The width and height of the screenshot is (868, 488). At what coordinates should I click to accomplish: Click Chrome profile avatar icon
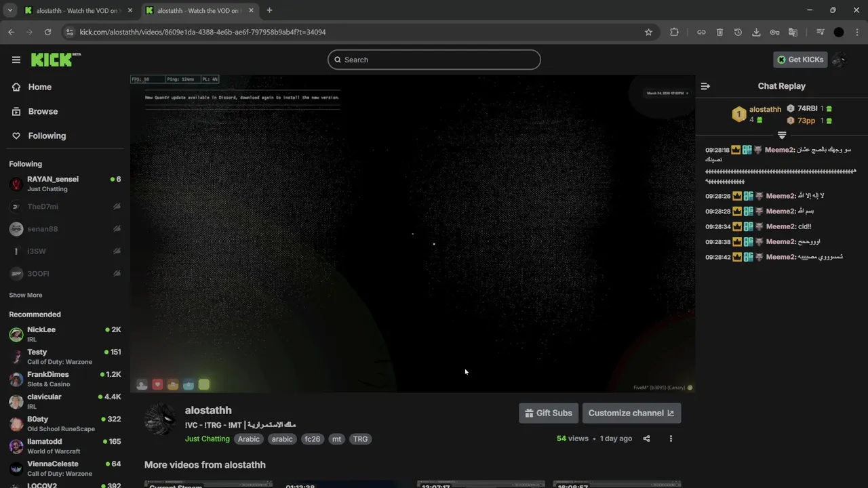pos(839,32)
